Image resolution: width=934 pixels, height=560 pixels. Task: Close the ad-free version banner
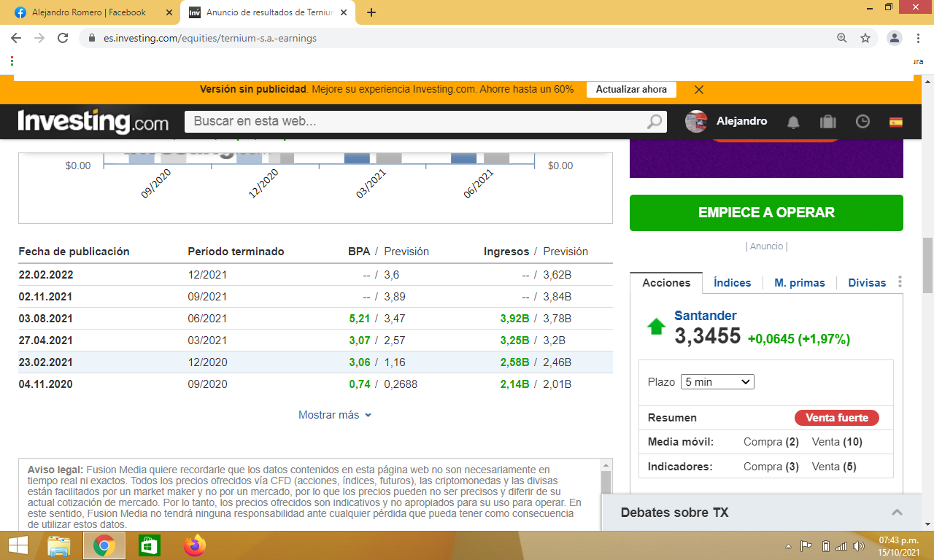[698, 90]
